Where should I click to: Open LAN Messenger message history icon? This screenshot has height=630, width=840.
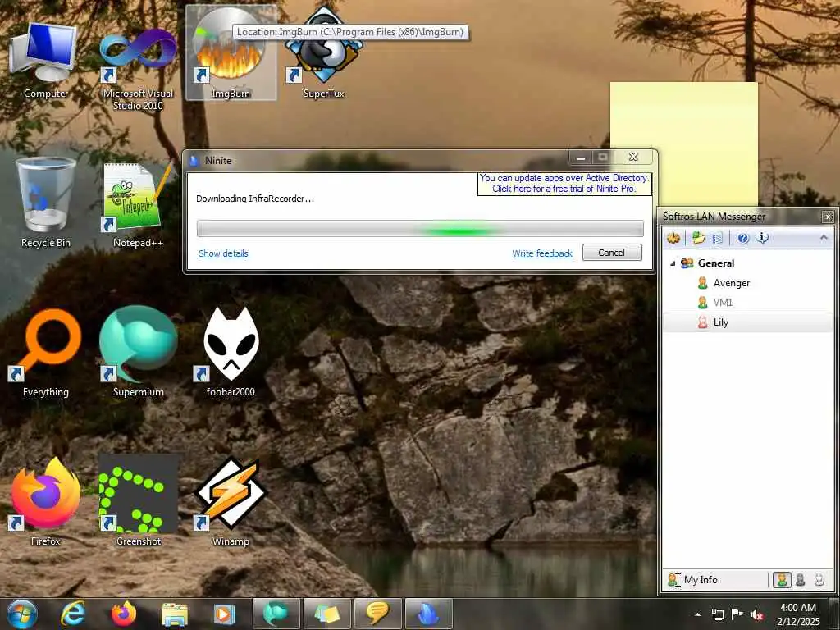click(x=718, y=238)
